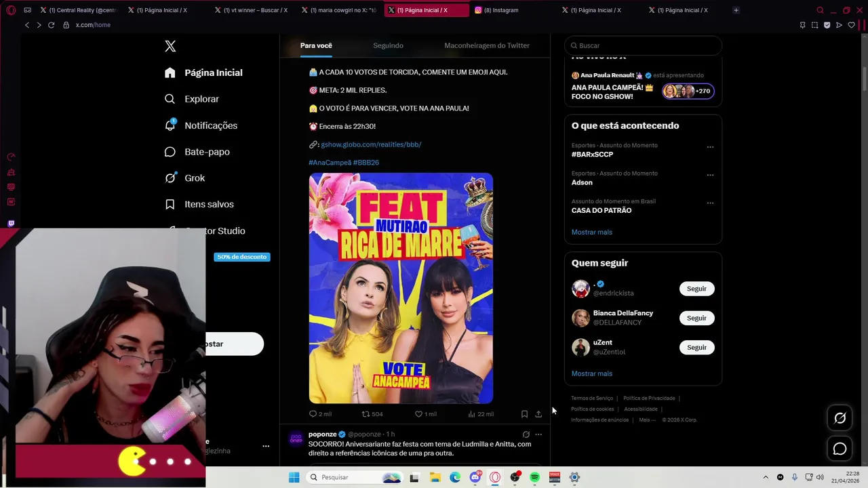Open the browser tab search icon
868x488 pixels.
(820, 10)
